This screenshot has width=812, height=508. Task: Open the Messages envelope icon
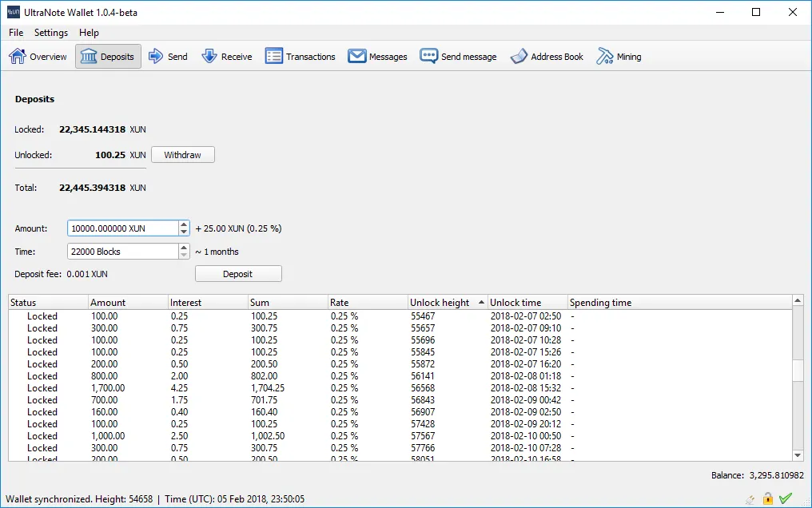356,57
